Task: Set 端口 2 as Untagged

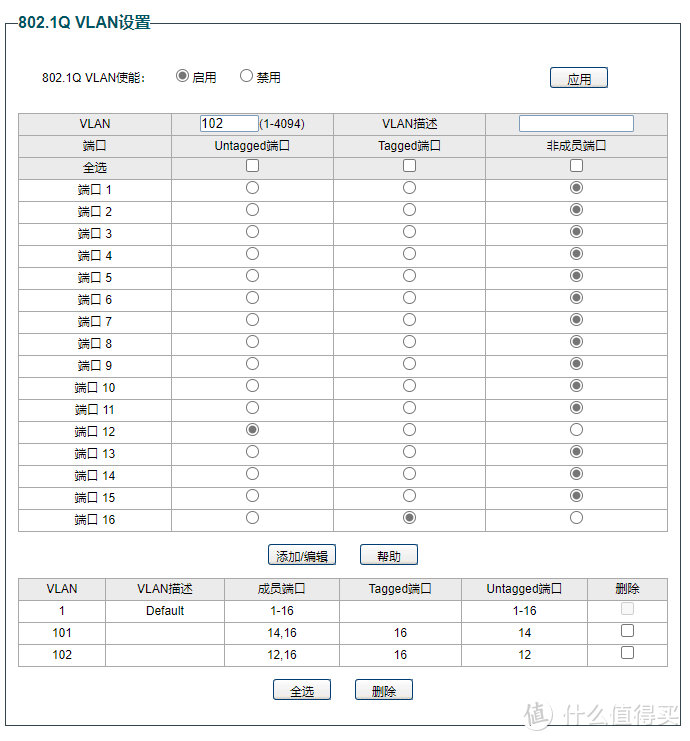Action: [x=252, y=210]
